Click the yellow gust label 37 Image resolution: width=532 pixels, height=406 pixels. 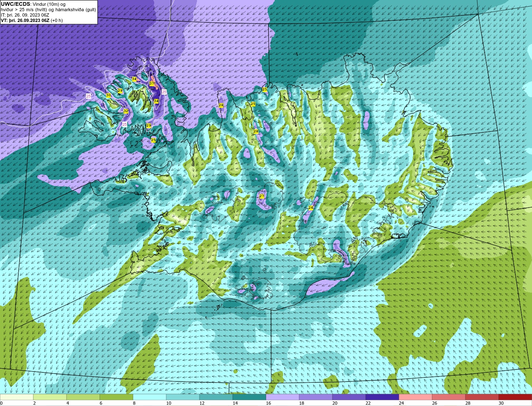[x=152, y=84]
